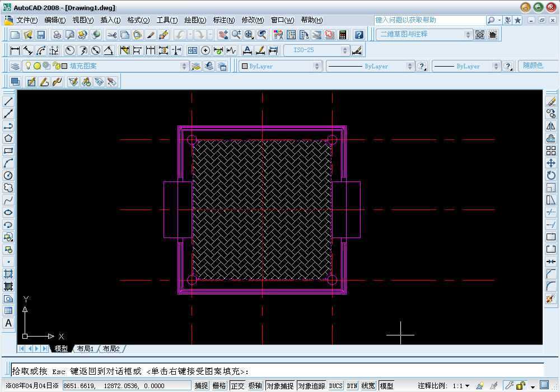Click the Rotate tool in modify toolbar
This screenshot has height=392, width=560.
point(551,176)
